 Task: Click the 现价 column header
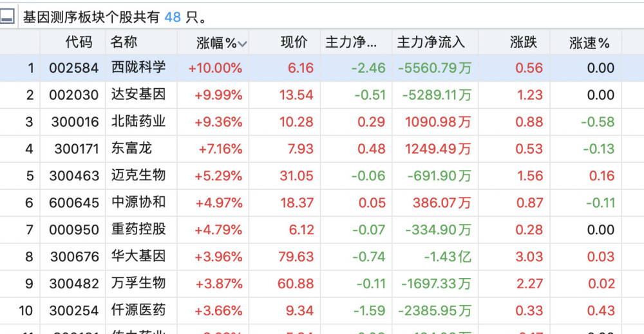click(294, 42)
